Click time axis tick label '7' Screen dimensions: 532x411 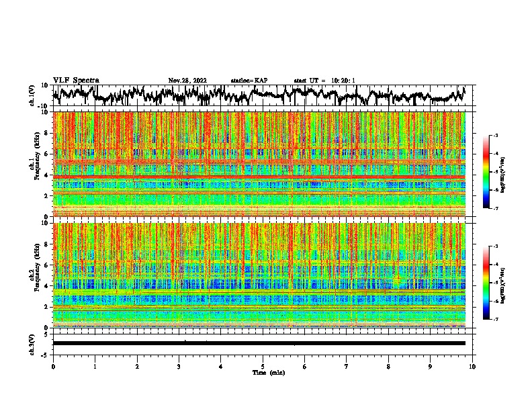tap(347, 367)
